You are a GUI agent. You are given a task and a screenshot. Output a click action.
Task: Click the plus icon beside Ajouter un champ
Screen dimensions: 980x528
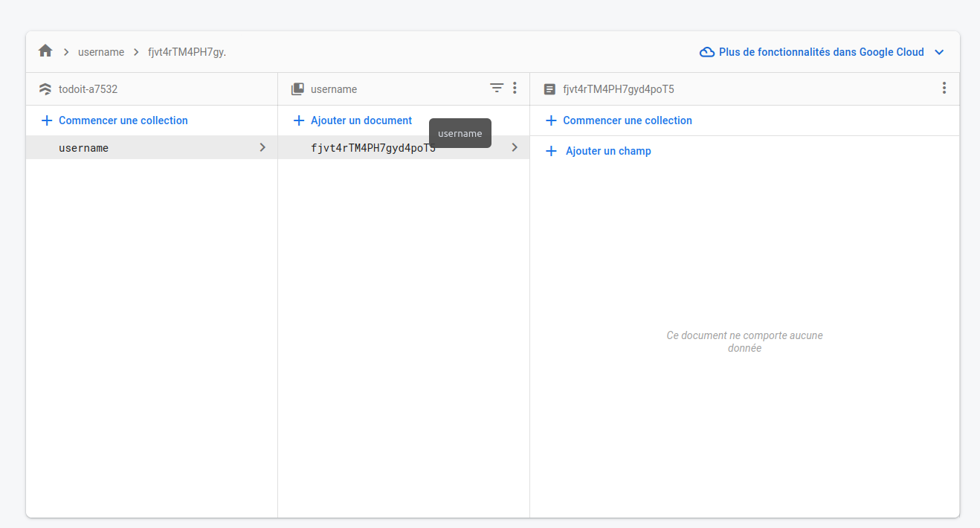click(x=551, y=151)
